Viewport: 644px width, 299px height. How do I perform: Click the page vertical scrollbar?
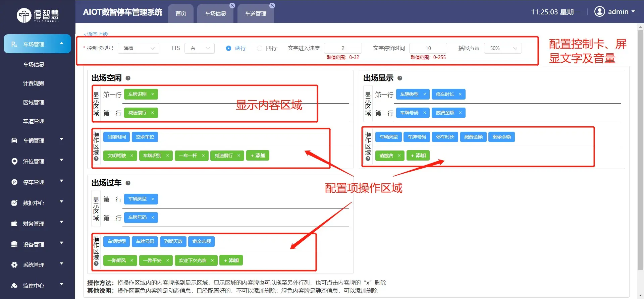(640, 150)
